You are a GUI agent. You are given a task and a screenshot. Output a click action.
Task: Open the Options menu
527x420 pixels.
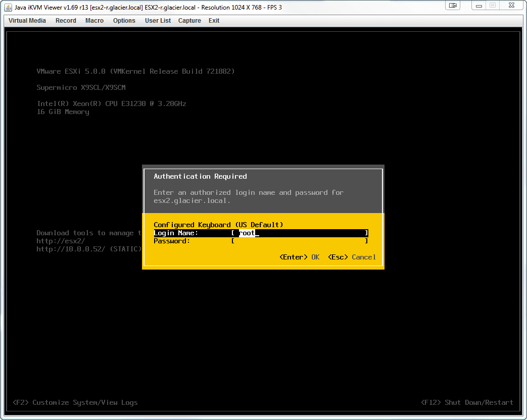tap(124, 21)
